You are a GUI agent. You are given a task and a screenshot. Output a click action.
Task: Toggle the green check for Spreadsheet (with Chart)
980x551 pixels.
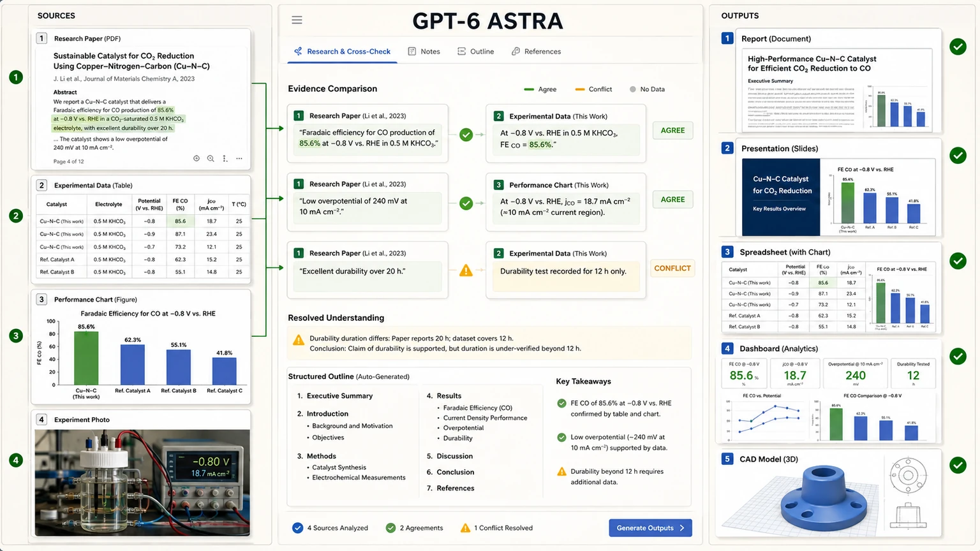pyautogui.click(x=958, y=260)
